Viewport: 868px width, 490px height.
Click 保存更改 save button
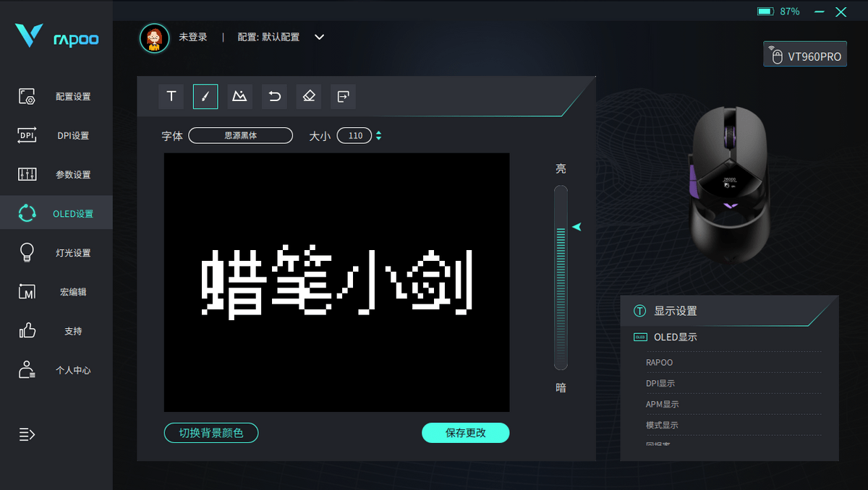[x=466, y=433]
